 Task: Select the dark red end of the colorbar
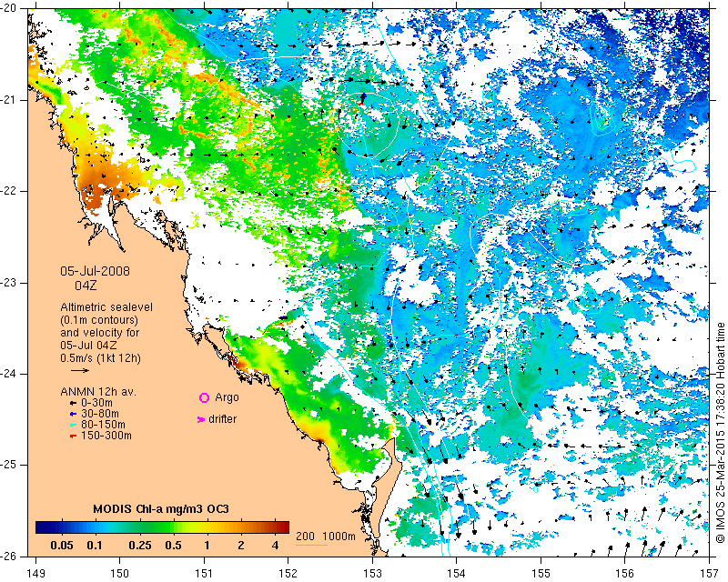point(284,527)
